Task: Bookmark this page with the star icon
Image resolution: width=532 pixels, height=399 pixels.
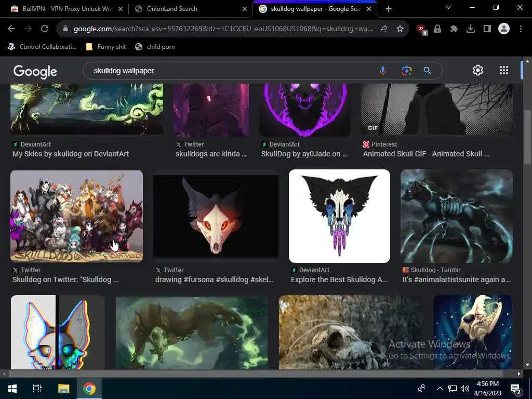Action: tap(400, 29)
